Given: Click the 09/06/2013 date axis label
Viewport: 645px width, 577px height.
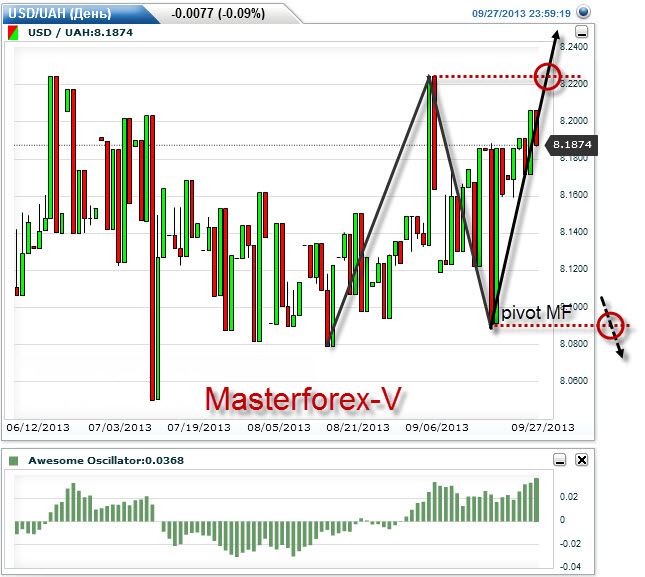Looking at the screenshot, I should click(437, 428).
